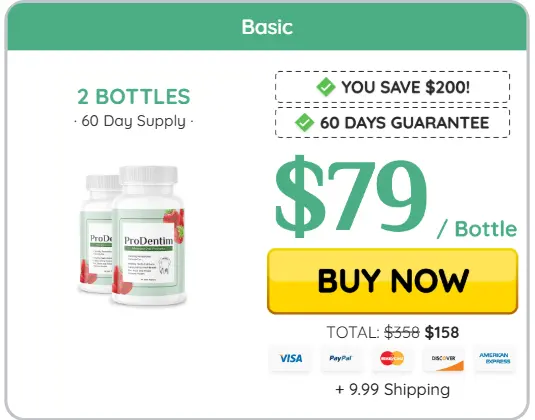Click the / Bottle label
This screenshot has width=535, height=420.
click(477, 229)
